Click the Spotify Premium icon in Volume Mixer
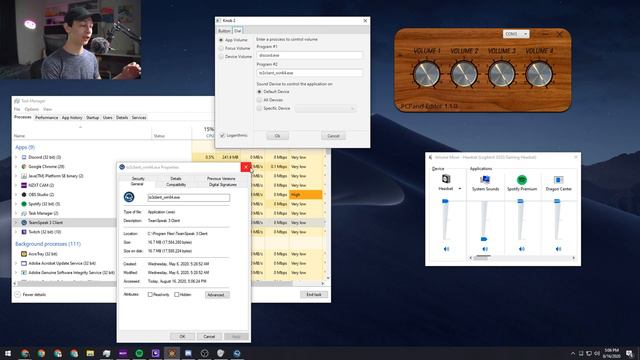The image size is (640, 360). (522, 180)
